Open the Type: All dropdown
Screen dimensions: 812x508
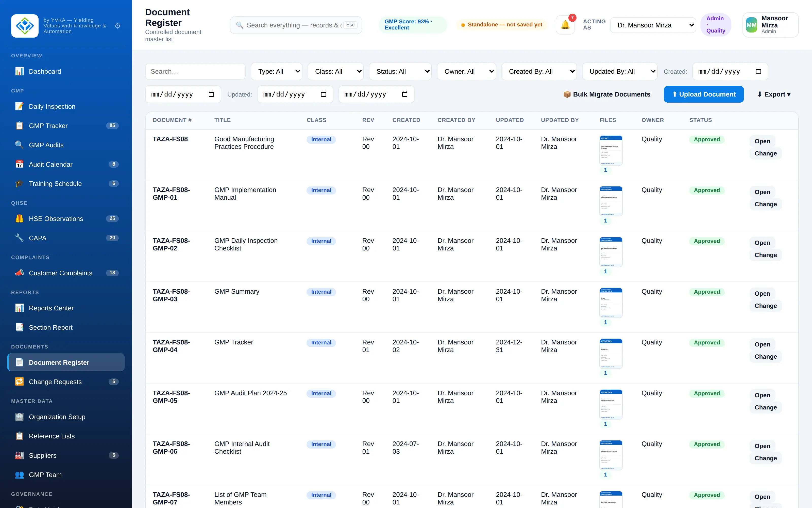277,71
